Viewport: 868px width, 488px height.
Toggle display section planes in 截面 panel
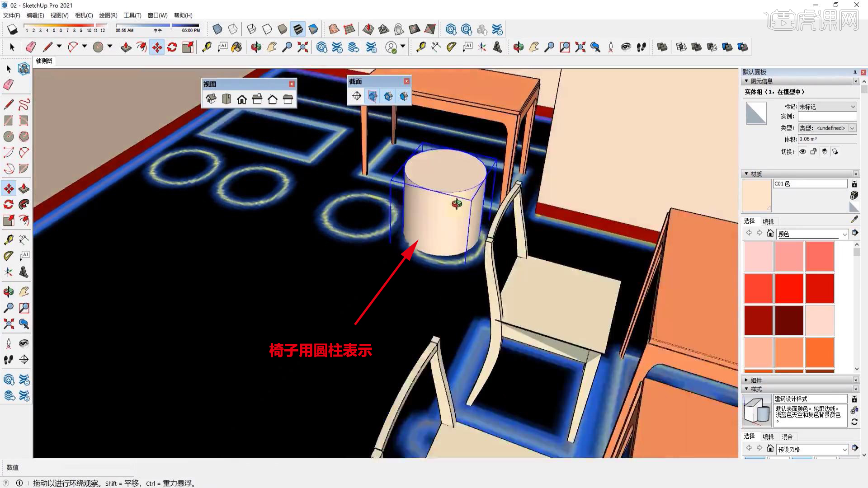[373, 96]
